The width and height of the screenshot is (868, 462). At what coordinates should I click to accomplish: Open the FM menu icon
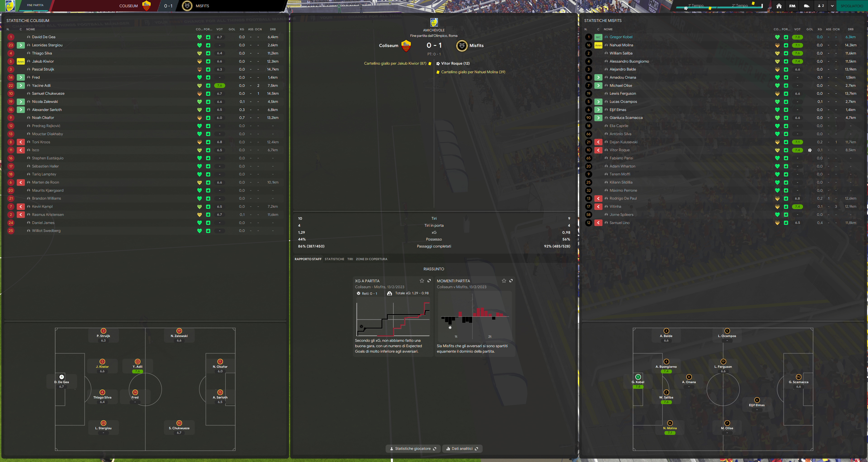pyautogui.click(x=792, y=6)
